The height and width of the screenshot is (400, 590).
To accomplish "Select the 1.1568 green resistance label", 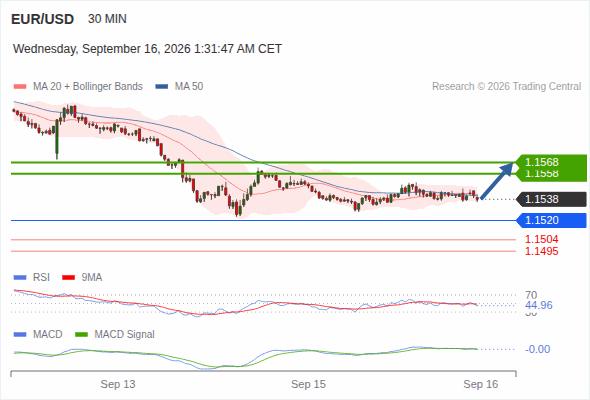I will click(542, 162).
